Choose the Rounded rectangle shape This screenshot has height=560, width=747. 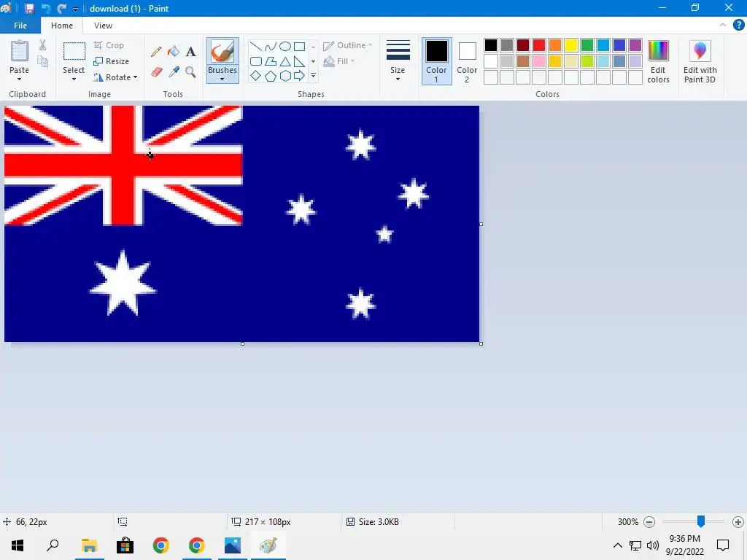pyautogui.click(x=256, y=61)
